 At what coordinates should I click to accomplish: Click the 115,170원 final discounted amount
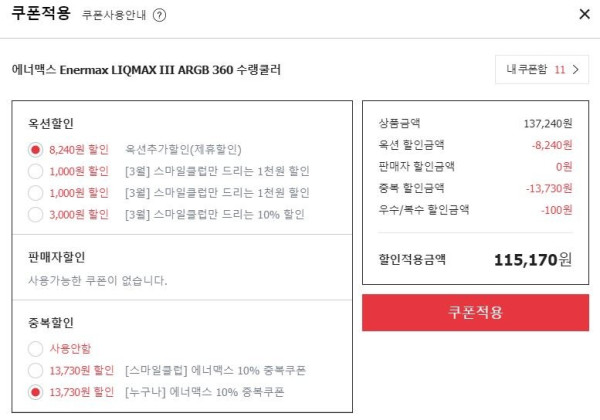533,260
